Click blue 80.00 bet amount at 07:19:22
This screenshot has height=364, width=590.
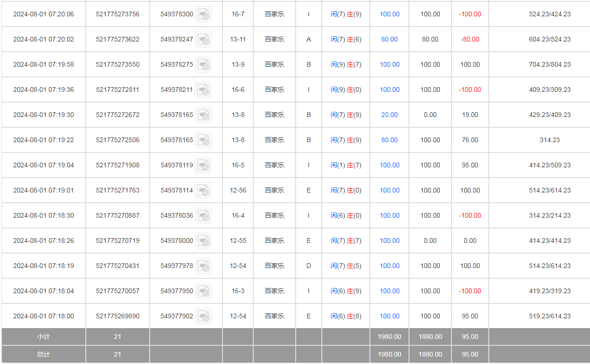pyautogui.click(x=389, y=140)
